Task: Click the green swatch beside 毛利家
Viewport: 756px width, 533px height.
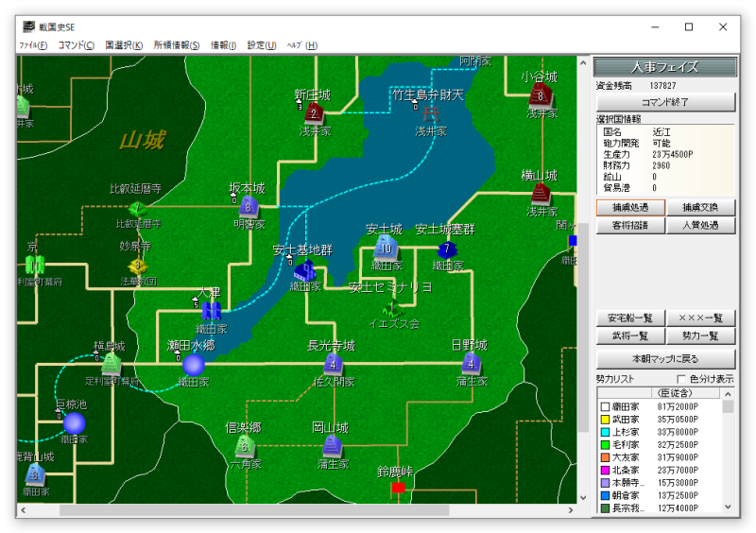Action: 605,445
